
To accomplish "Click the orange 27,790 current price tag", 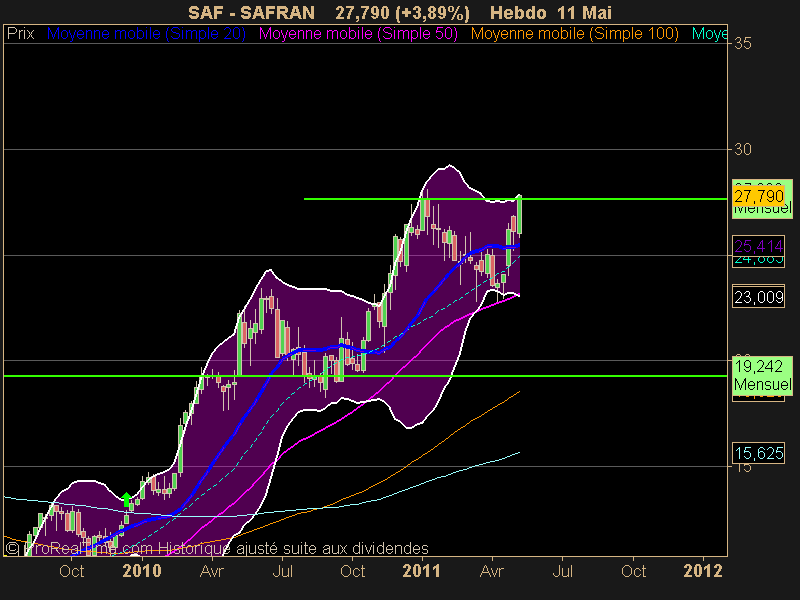I will pos(759,196).
